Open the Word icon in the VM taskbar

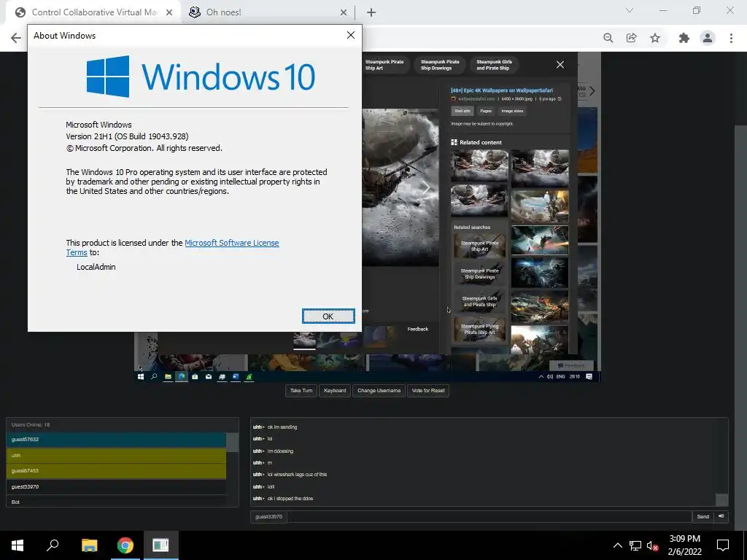point(236,377)
